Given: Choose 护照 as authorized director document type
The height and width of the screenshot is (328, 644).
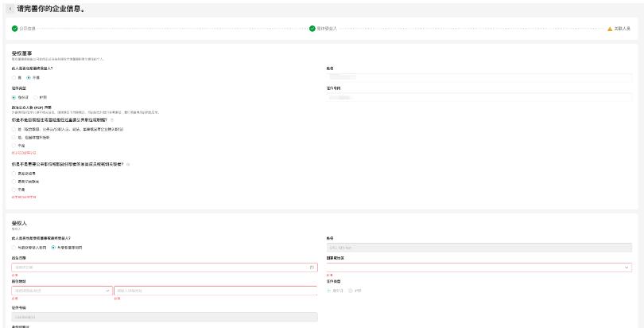Looking at the screenshot, I should 36,97.
